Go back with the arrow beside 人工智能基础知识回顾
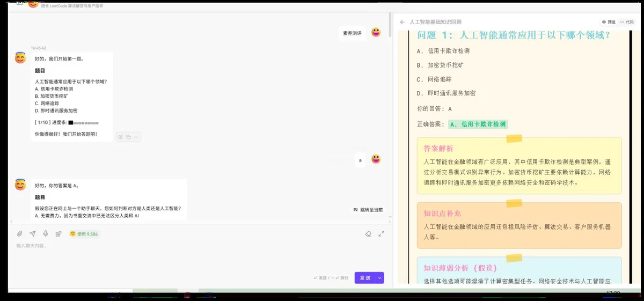Image resolution: width=644 pixels, height=301 pixels. 402,22
